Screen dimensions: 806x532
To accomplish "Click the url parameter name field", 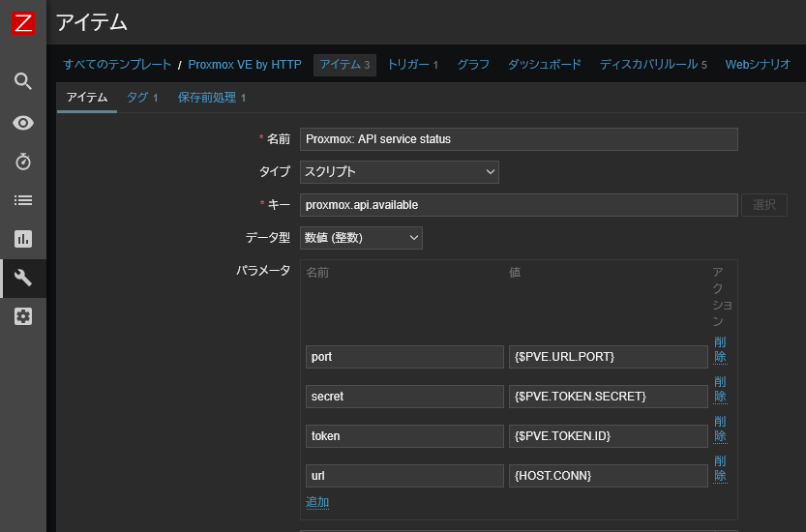I will click(404, 476).
